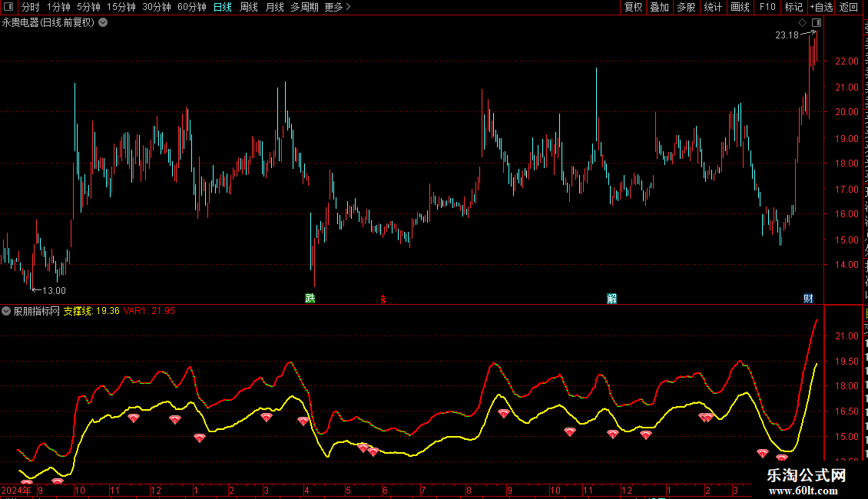Select the 日线 daily chart
The image size is (868, 499).
coord(223,7)
